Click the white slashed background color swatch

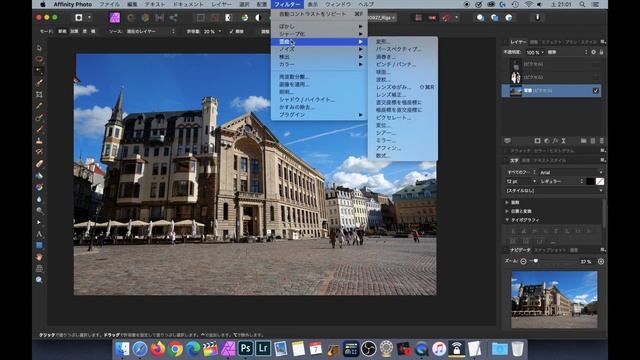pyautogui.click(x=600, y=181)
